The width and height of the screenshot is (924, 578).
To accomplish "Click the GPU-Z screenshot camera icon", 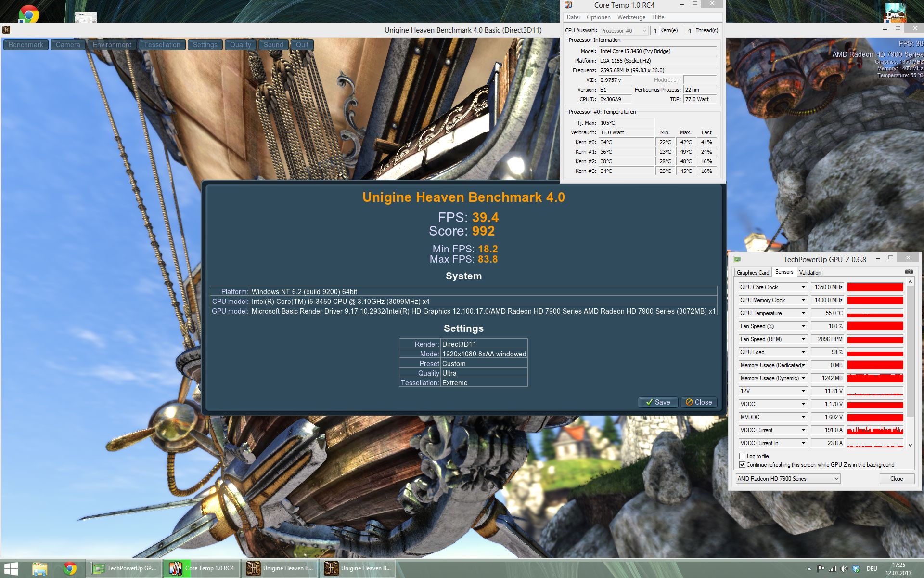I will [909, 272].
